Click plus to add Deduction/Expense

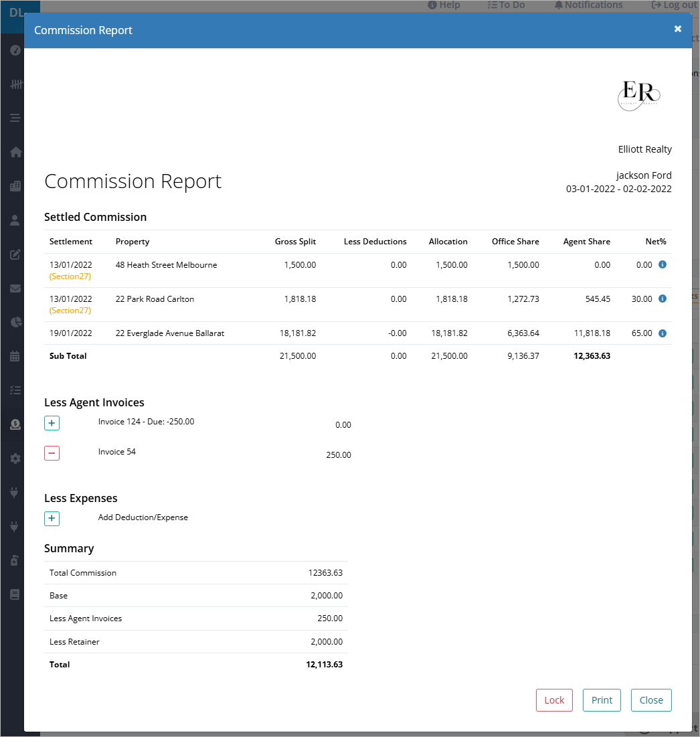pos(52,518)
